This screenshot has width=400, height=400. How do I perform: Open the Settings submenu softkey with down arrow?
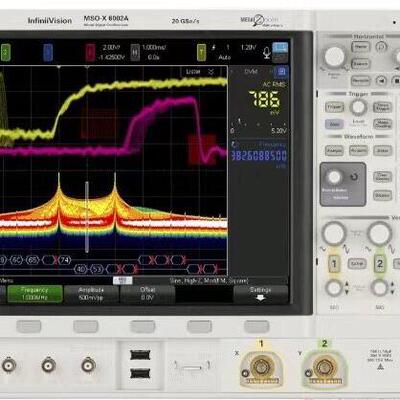coord(261,294)
